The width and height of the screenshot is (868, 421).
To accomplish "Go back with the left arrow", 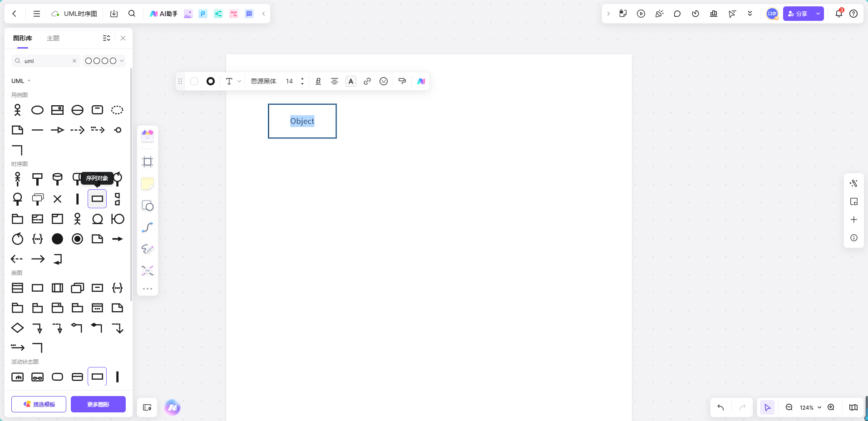I will (15, 14).
